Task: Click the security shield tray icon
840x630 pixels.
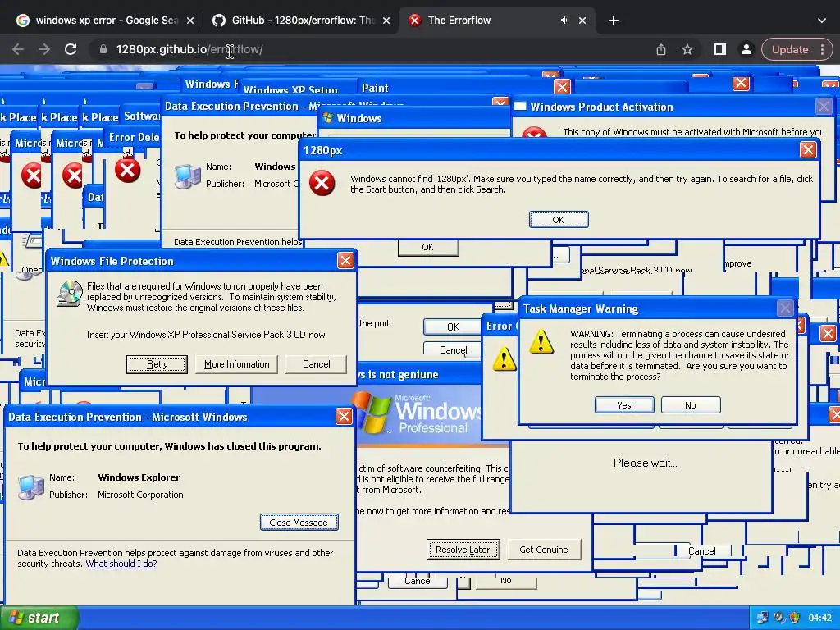Action: coord(794,618)
